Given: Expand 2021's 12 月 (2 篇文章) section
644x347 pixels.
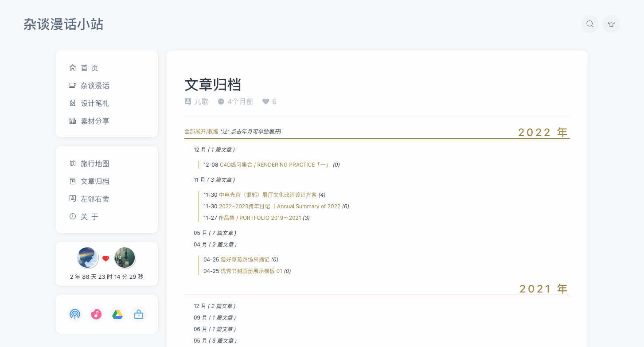Looking at the screenshot, I should point(214,306).
